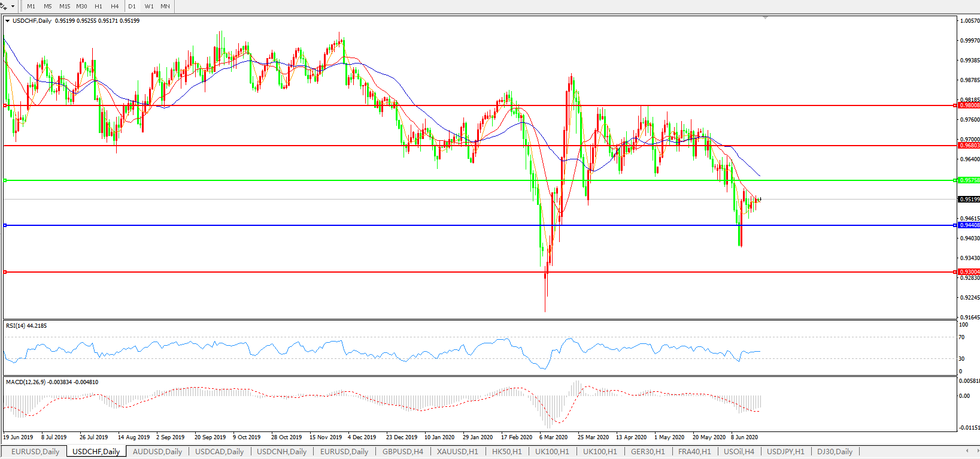Select the blue horizontal line label 0.94408
The width and height of the screenshot is (980, 459).
[x=969, y=225]
